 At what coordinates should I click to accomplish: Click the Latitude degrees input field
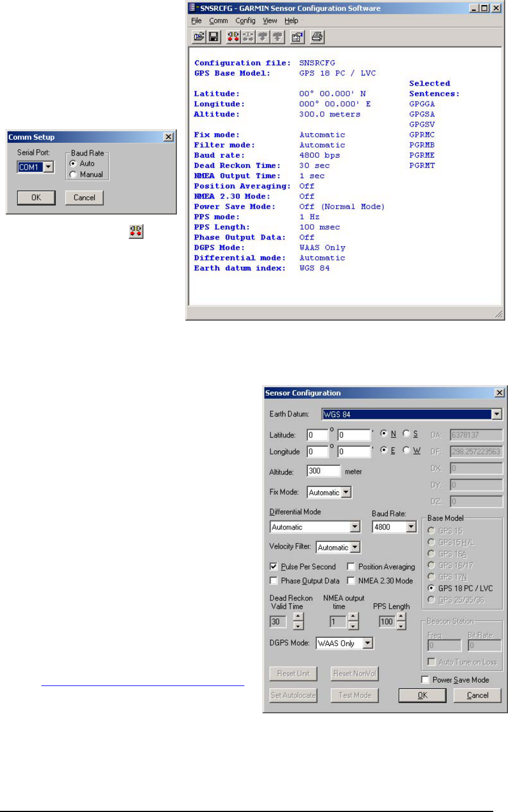click(317, 435)
